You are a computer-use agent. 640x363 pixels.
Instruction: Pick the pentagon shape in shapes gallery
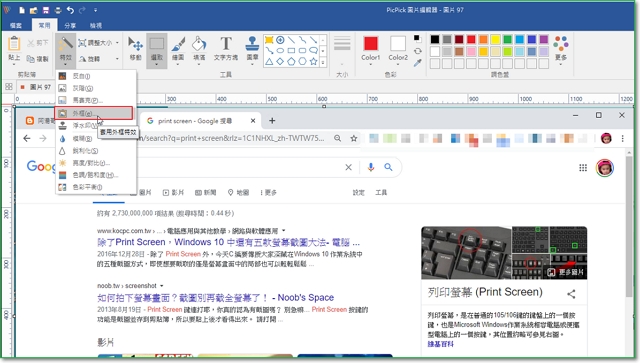pyautogui.click(x=291, y=62)
